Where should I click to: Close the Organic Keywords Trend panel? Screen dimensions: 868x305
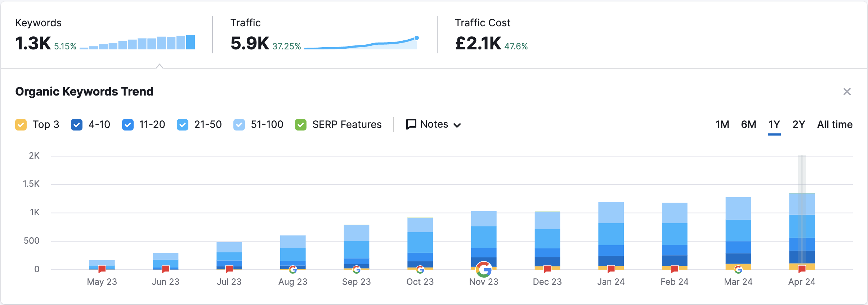tap(847, 92)
